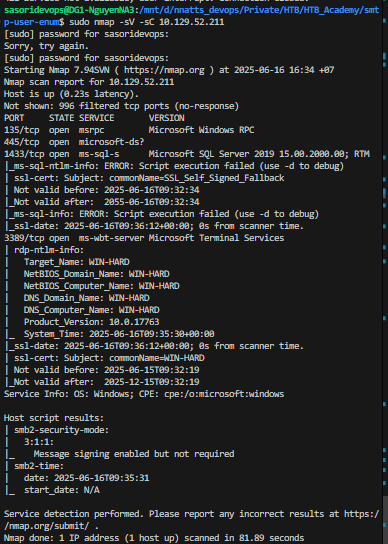The image size is (388, 544).
Task: Click the Host script results heading
Action: coord(54,418)
